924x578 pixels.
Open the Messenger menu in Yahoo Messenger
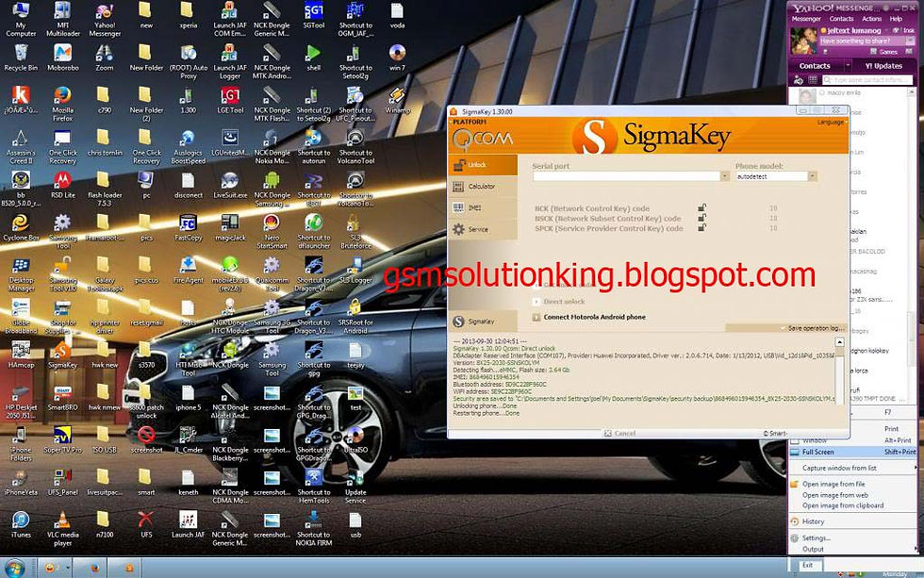click(x=806, y=19)
